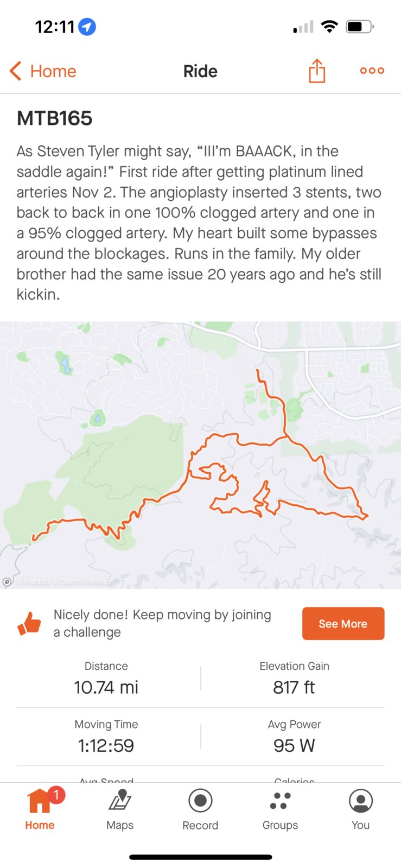The height and width of the screenshot is (868, 401).
Task: Tap the share icon in header
Action: coord(317,71)
